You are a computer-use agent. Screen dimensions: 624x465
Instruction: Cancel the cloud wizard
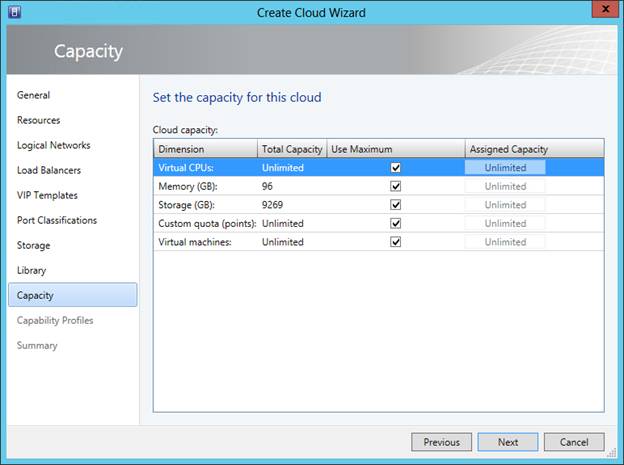(x=574, y=442)
